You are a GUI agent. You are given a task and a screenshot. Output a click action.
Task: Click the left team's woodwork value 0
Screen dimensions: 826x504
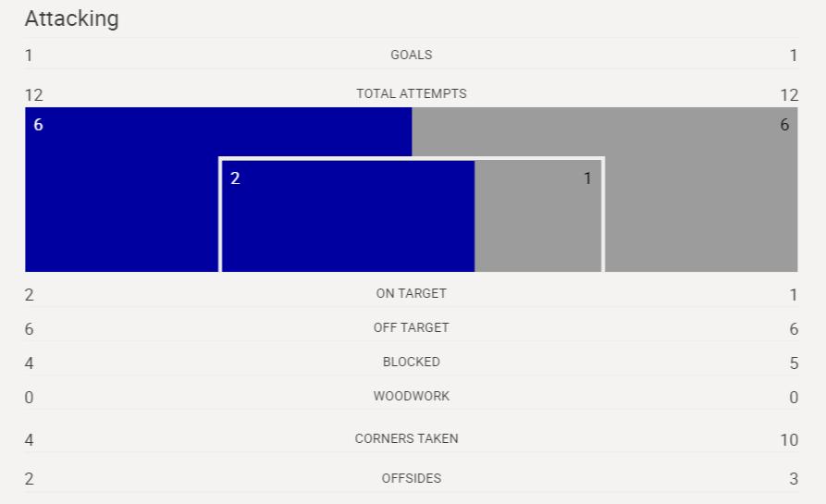[29, 397]
